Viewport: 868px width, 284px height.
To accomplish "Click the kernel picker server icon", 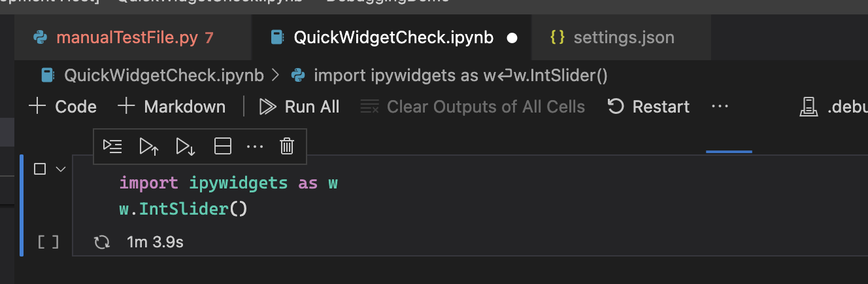I will 809,107.
